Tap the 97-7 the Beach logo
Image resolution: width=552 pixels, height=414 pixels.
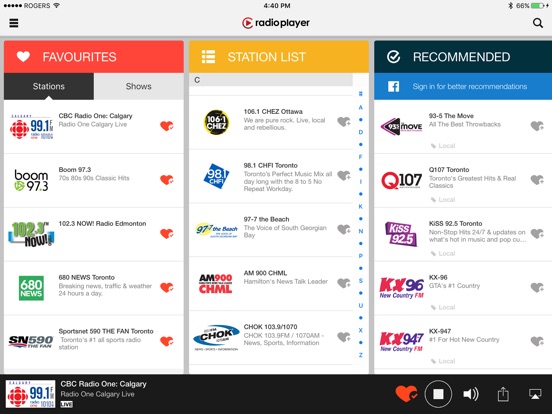tap(217, 230)
